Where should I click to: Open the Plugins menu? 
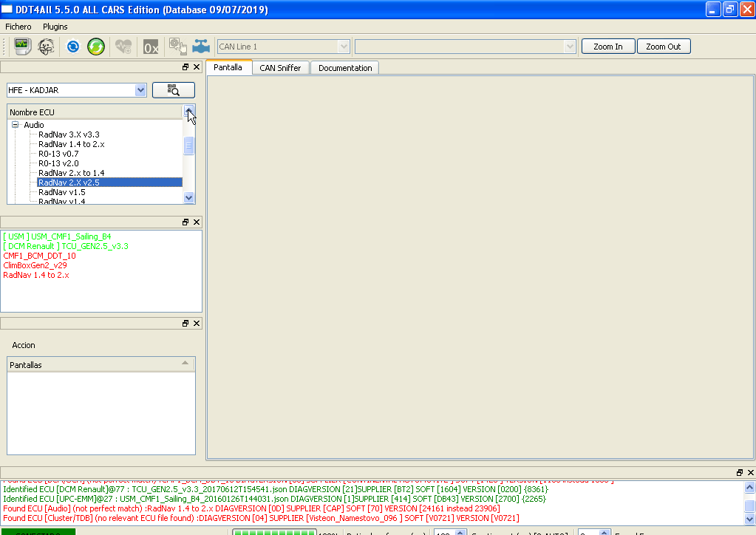click(x=55, y=27)
